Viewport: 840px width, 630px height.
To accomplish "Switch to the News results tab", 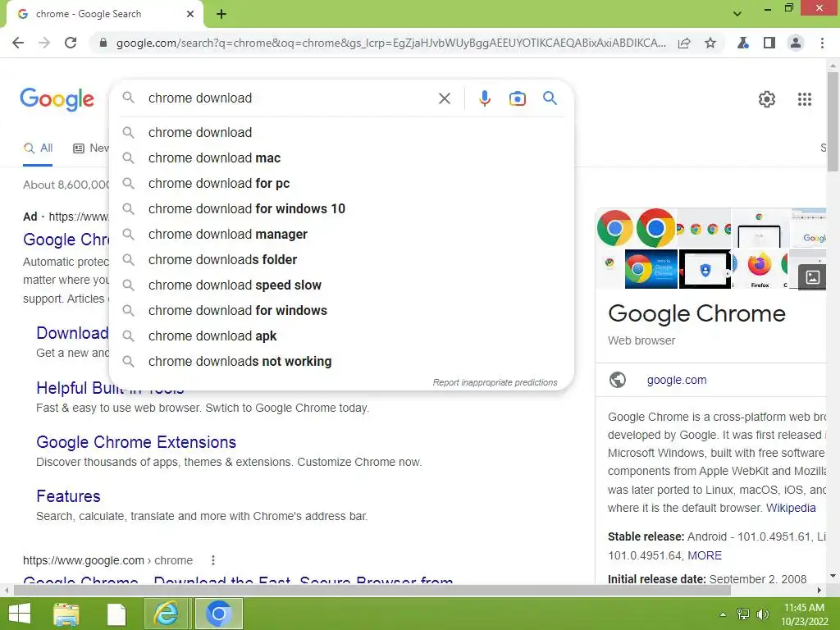I will pyautogui.click(x=91, y=148).
